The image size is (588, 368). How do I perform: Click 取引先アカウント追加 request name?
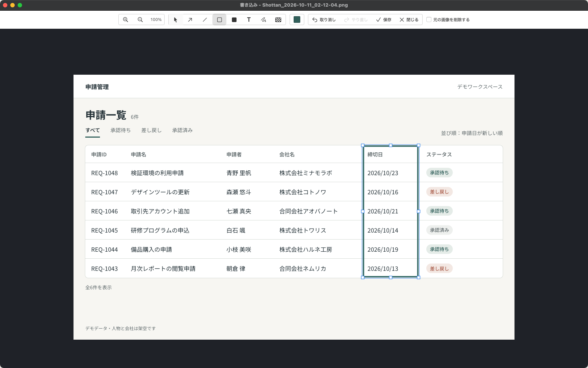(160, 211)
